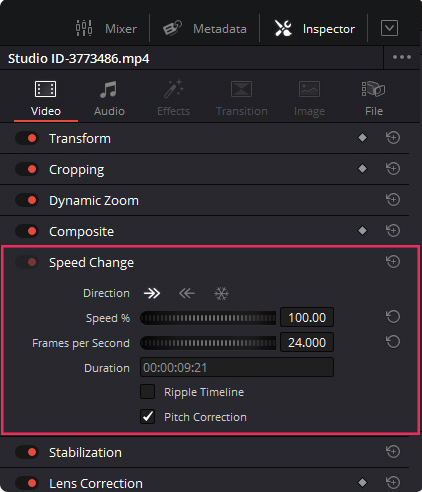Toggle the Inspector panel
Screen dimensions: 422x492
(314, 29)
